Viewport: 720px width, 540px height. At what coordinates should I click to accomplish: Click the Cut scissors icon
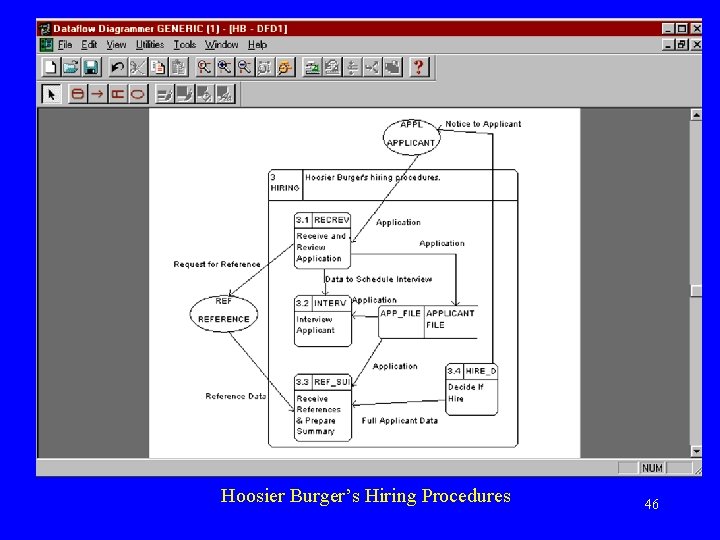click(137, 67)
